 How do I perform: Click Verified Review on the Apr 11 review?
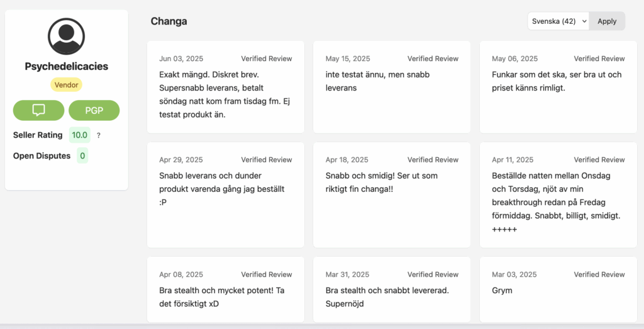point(599,160)
